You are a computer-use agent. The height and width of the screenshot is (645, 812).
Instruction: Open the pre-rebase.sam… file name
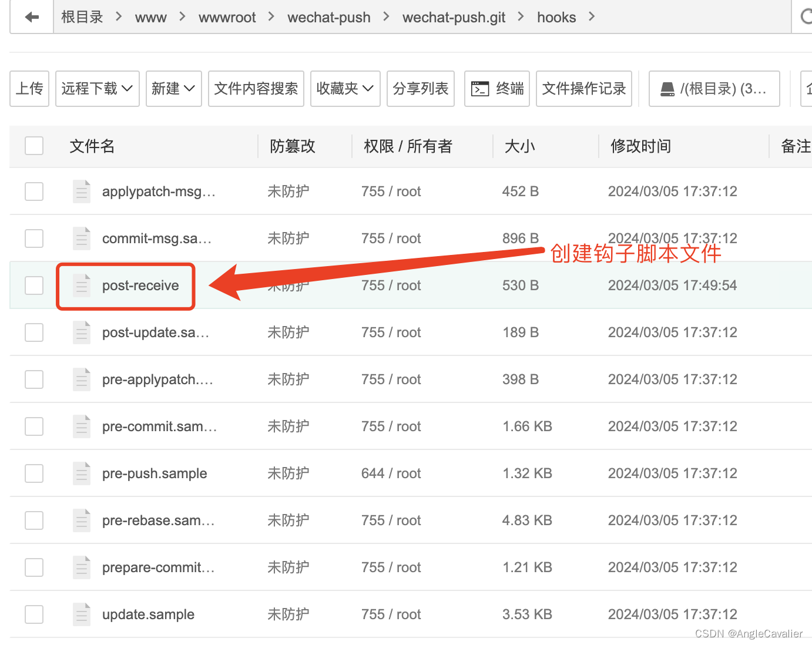[x=159, y=520]
